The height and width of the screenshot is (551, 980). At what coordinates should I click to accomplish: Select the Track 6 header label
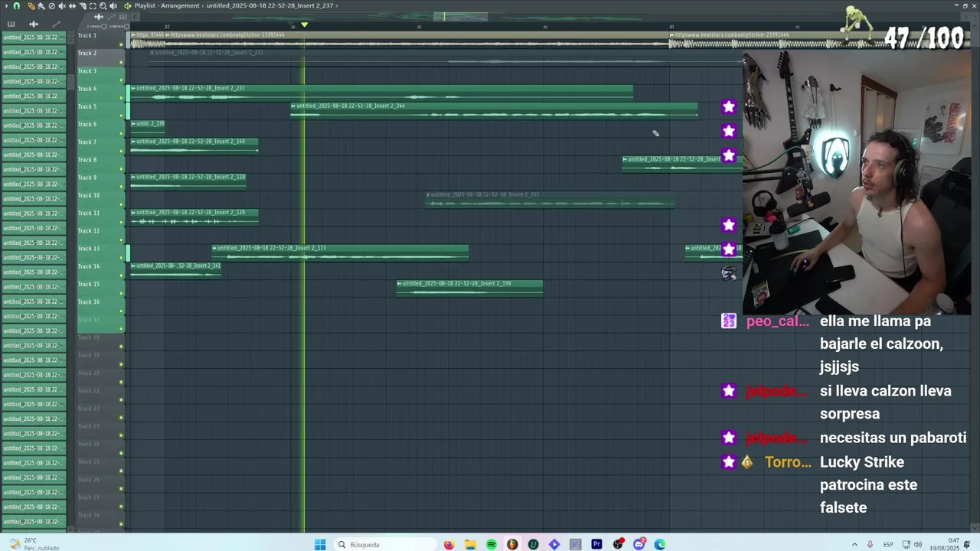pyautogui.click(x=87, y=124)
